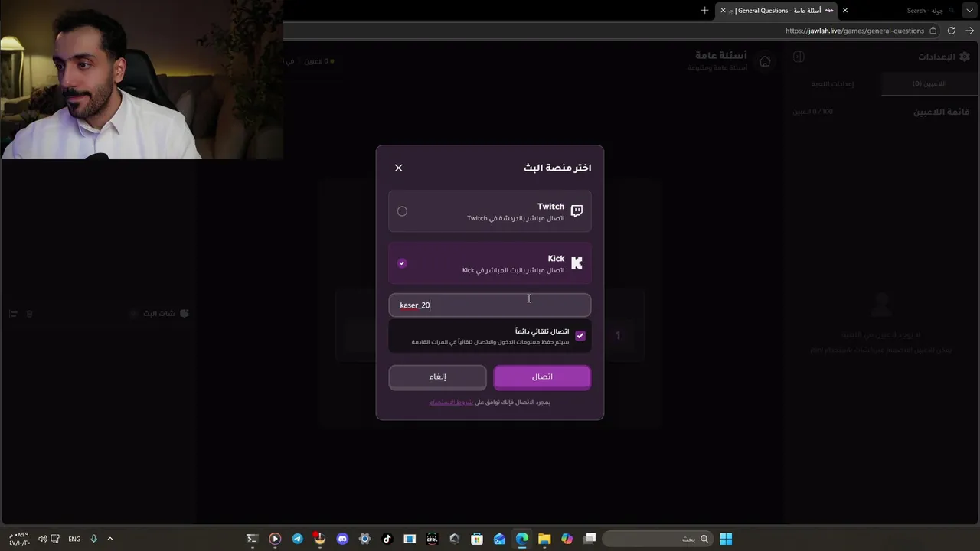Select the Twitch radio option
980x551 pixels.
pos(402,211)
